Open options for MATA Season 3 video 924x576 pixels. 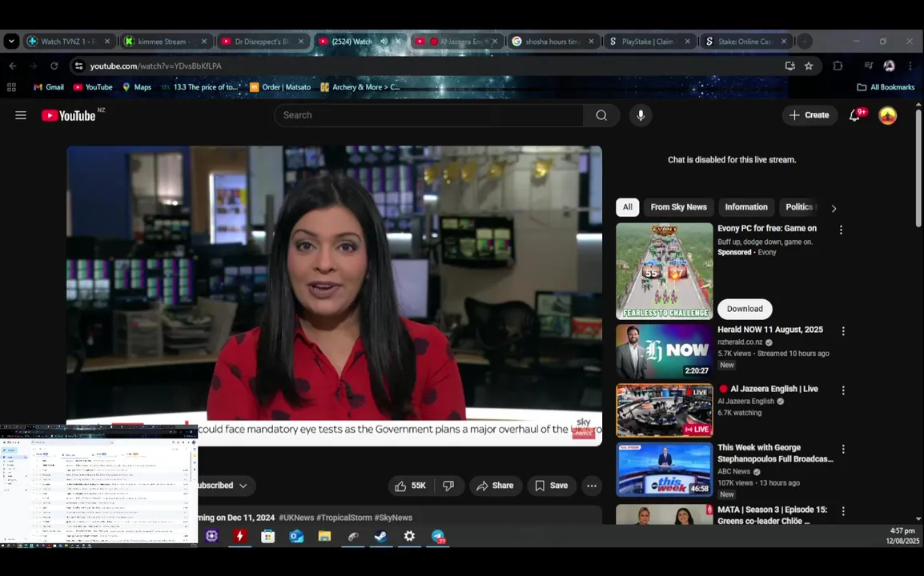pyautogui.click(x=843, y=511)
